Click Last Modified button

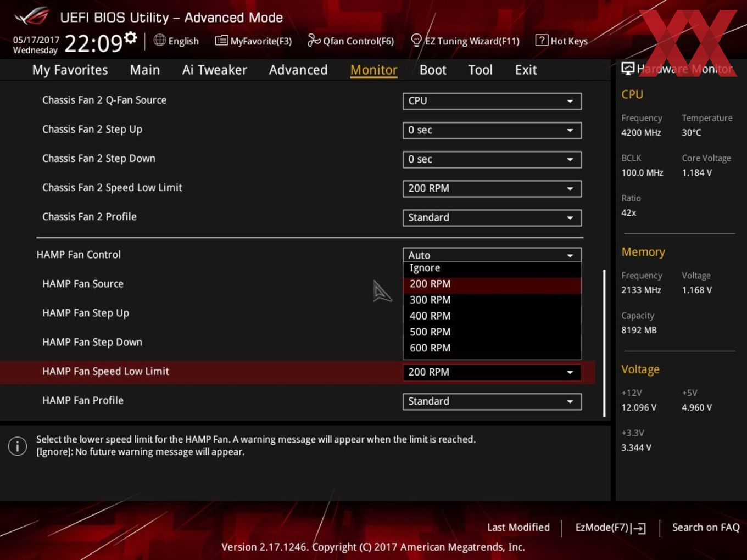pyautogui.click(x=519, y=527)
